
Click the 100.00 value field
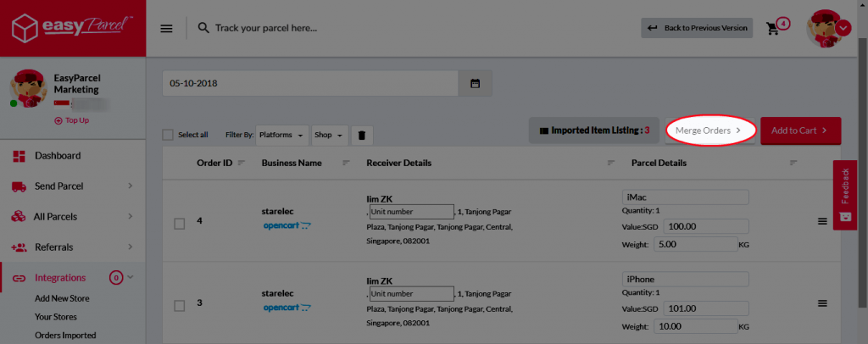706,226
